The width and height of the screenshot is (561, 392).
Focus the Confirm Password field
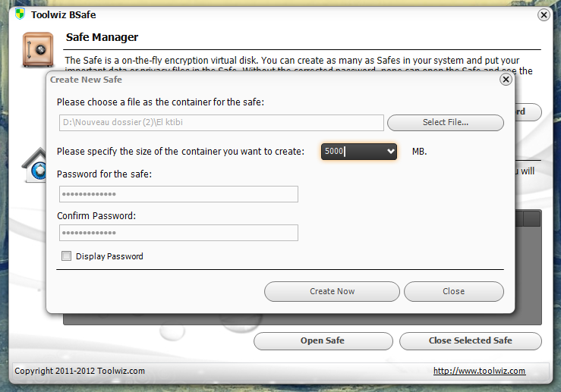[x=178, y=233]
